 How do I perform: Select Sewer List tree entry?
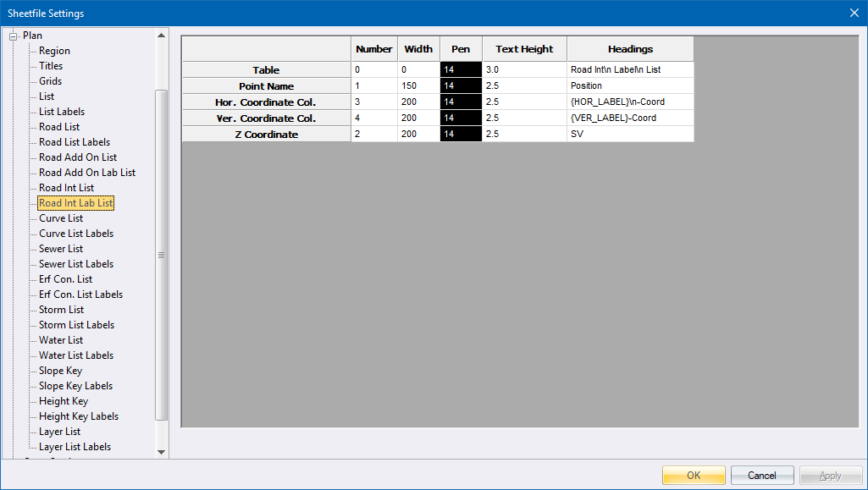tap(61, 249)
